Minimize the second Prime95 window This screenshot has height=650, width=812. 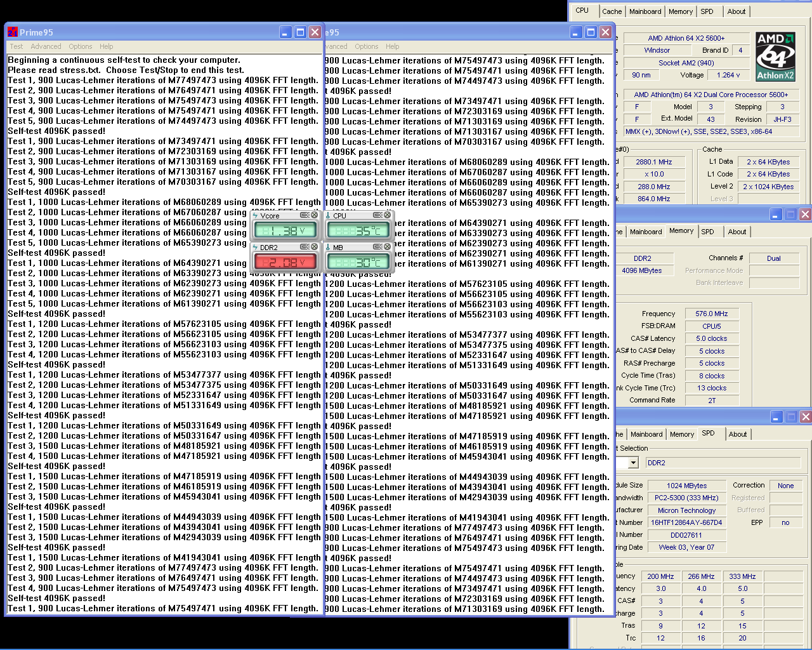point(576,32)
